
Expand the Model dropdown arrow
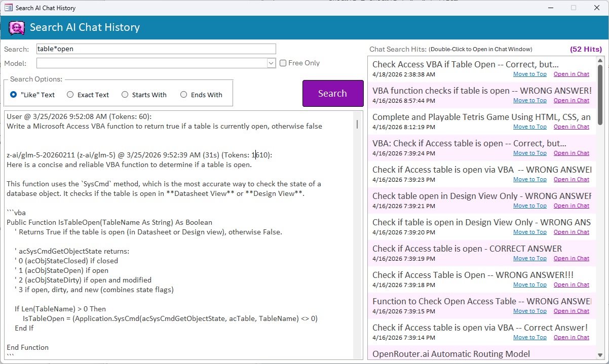point(271,63)
